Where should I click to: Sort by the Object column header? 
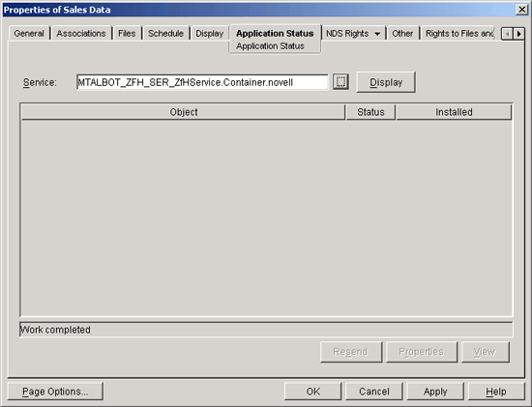click(184, 112)
